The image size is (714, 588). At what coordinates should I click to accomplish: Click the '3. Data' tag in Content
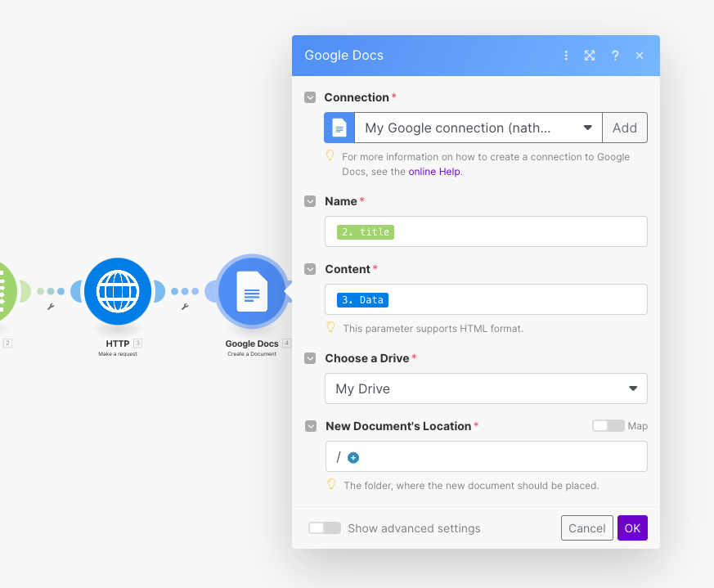pos(362,299)
